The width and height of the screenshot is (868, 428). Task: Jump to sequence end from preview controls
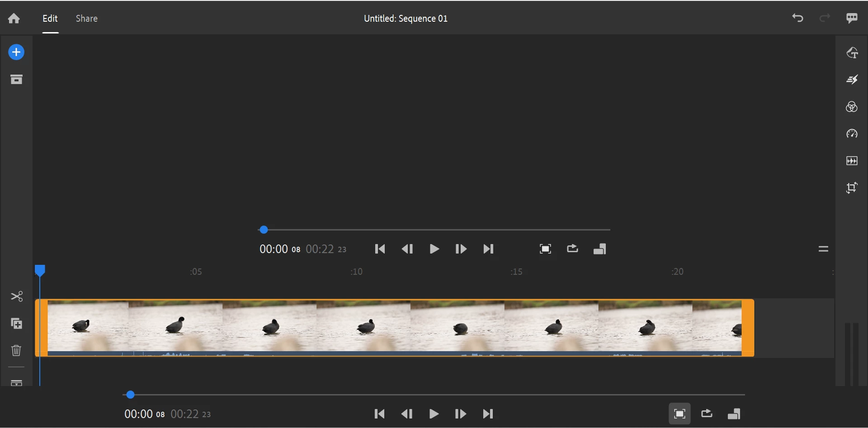pyautogui.click(x=488, y=249)
